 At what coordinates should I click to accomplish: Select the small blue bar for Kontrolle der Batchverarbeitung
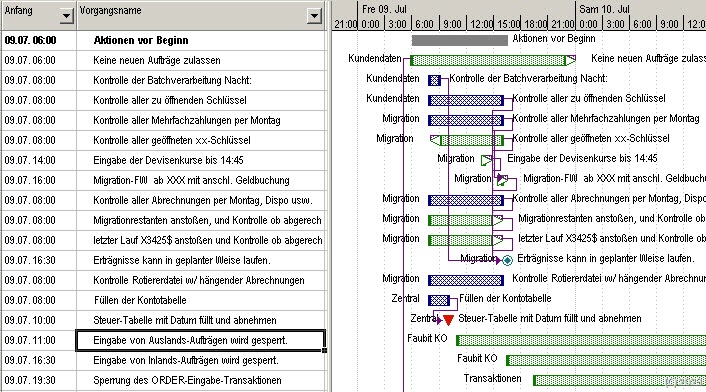pyautogui.click(x=434, y=80)
